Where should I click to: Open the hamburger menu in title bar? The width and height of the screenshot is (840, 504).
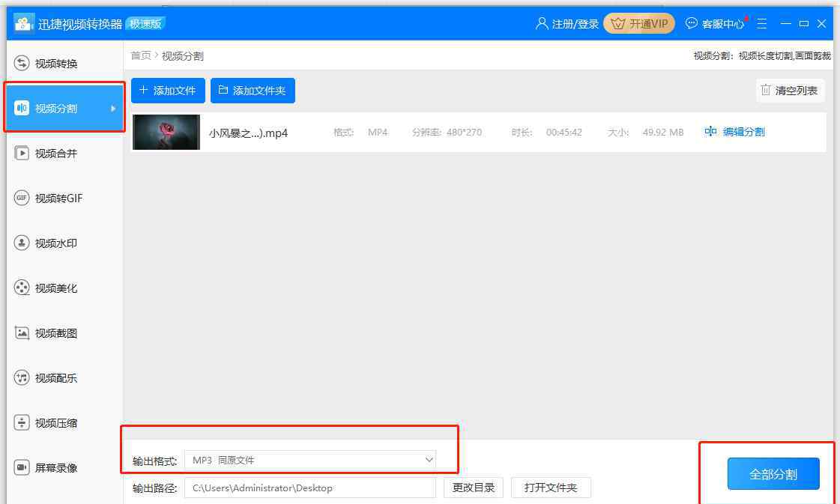(x=761, y=24)
